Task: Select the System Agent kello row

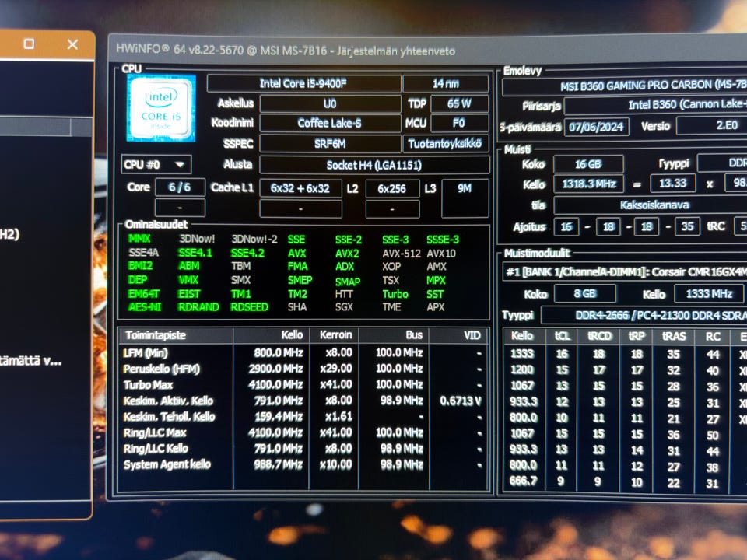Action: pos(303,464)
